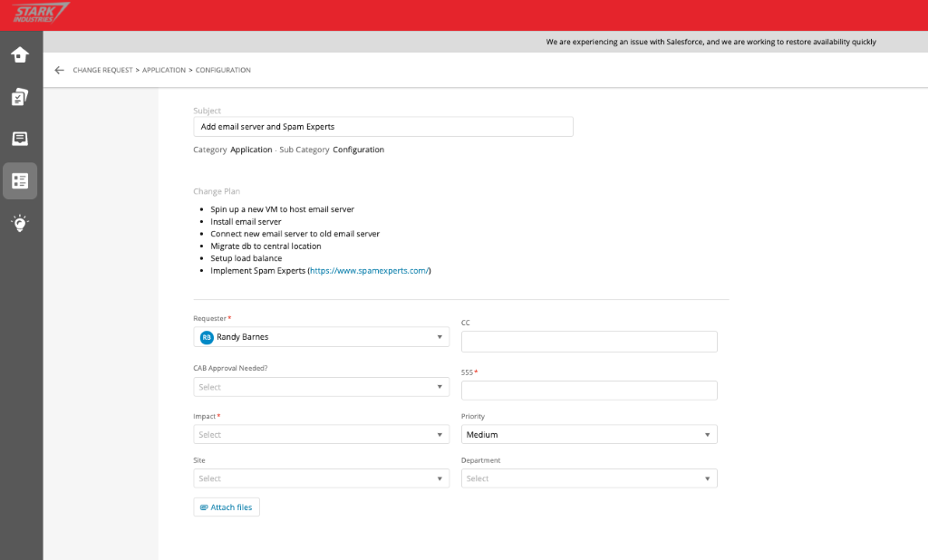The width and height of the screenshot is (928, 560).
Task: Open the Department dropdown
Action: (589, 478)
